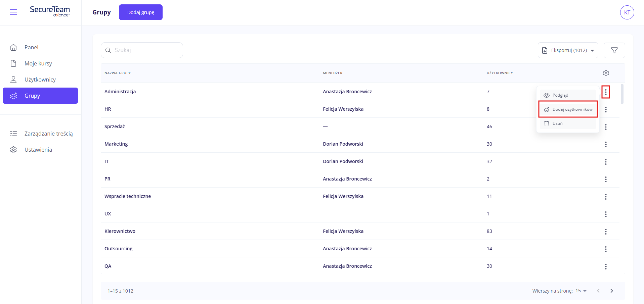The height and width of the screenshot is (304, 644).
Task: Expand the Eksportuj (1012) dropdown
Action: pos(568,50)
